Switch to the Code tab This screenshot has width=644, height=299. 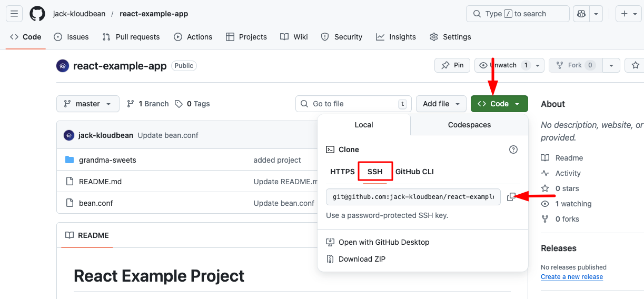(x=26, y=37)
